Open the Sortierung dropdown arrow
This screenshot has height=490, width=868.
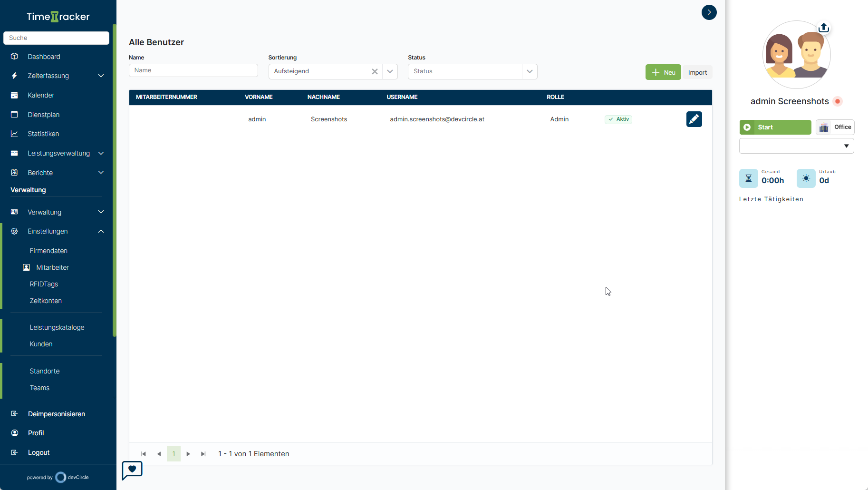pyautogui.click(x=390, y=71)
